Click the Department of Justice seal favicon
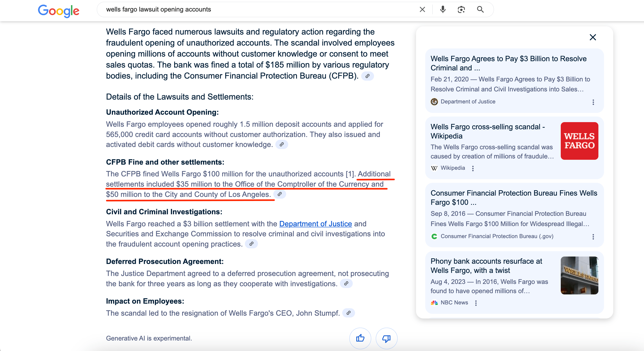This screenshot has width=644, height=351. click(434, 102)
